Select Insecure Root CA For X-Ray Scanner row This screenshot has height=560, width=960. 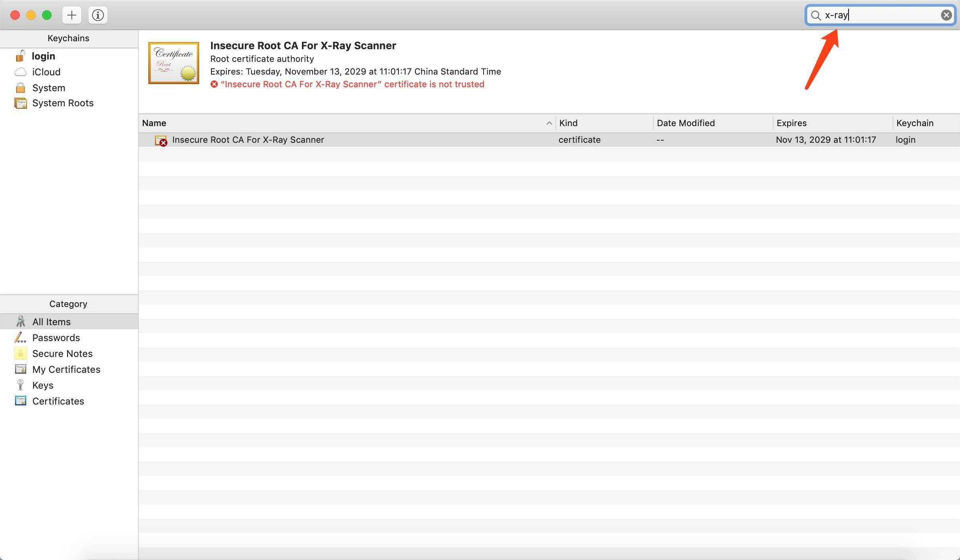(248, 140)
